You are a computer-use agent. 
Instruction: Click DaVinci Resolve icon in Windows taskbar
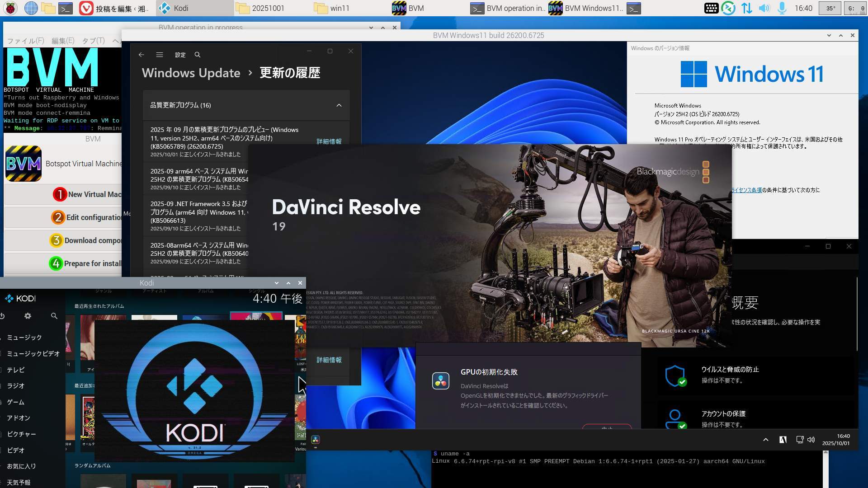(316, 440)
